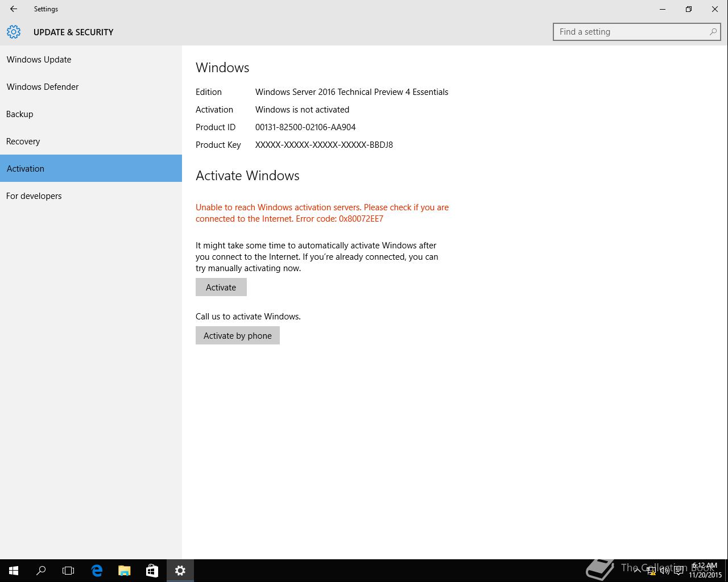This screenshot has height=582, width=728.
Task: Click the red 0x80072EE7 error message
Action: pyautogui.click(x=322, y=213)
